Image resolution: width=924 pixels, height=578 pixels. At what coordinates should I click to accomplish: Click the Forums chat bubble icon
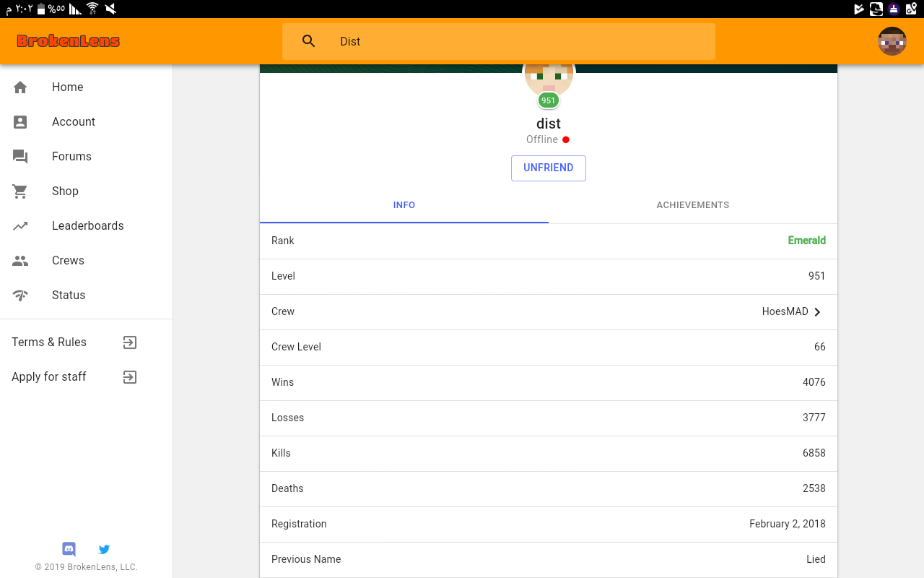[20, 157]
